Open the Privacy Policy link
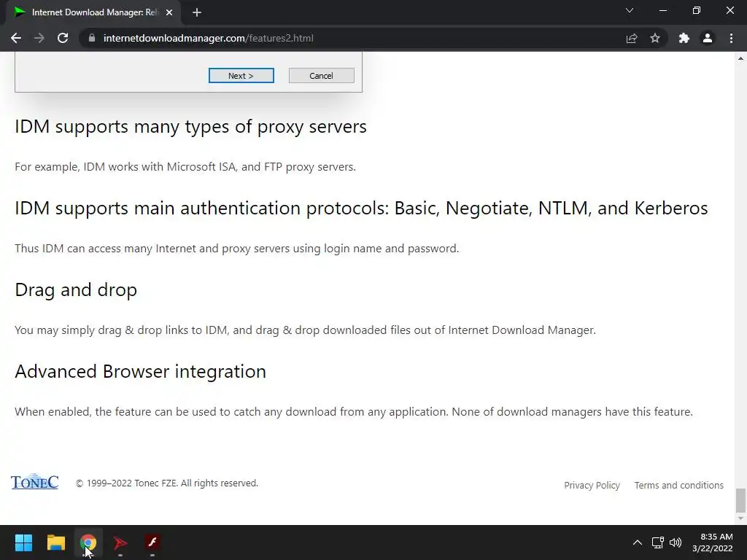This screenshot has width=747, height=560. click(592, 485)
